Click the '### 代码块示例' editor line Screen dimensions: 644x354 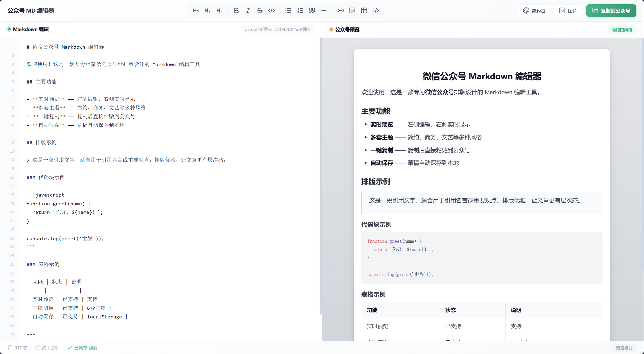(x=45, y=177)
